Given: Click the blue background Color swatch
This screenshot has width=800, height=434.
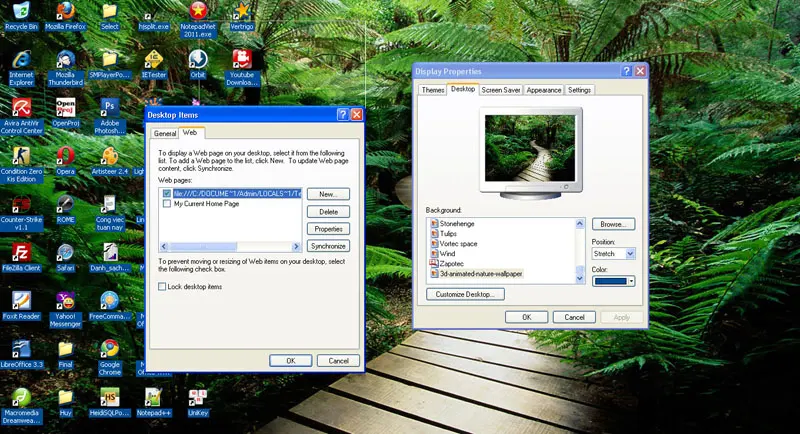Looking at the screenshot, I should 610,281.
